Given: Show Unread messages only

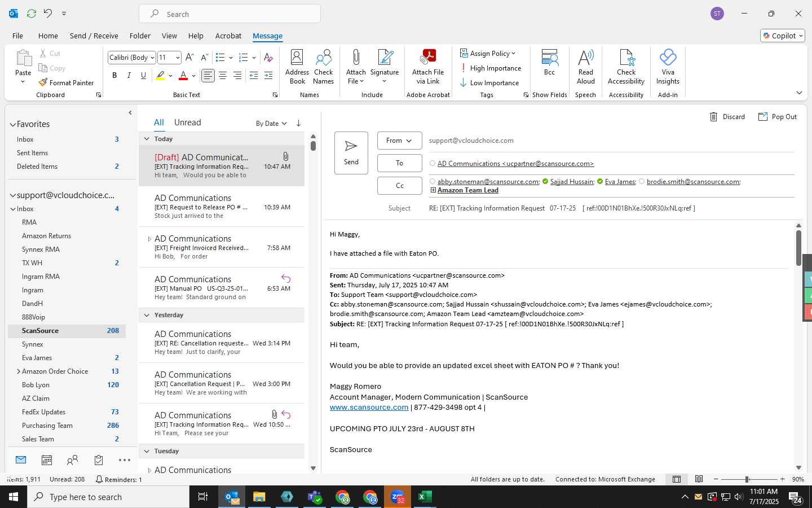Looking at the screenshot, I should 188,122.
